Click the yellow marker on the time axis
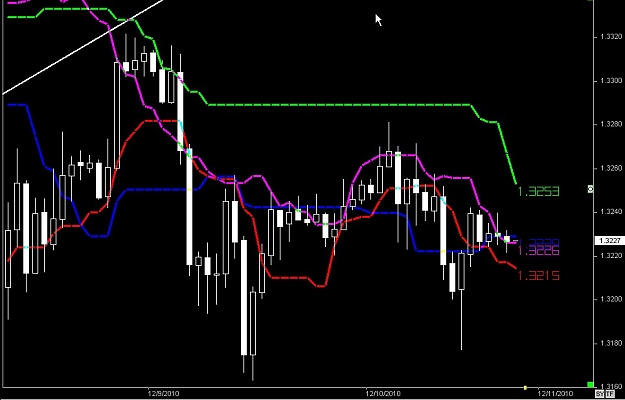This screenshot has height=400, width=625. click(525, 387)
